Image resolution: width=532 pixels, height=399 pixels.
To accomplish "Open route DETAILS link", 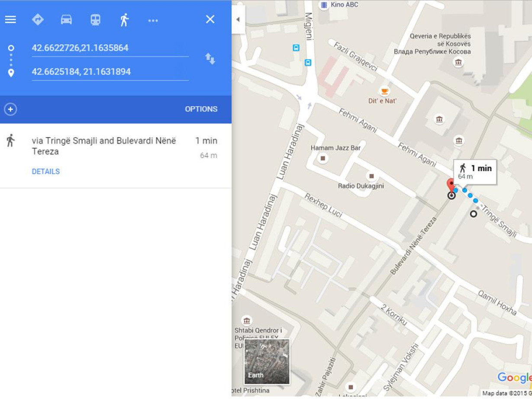I will [x=46, y=171].
